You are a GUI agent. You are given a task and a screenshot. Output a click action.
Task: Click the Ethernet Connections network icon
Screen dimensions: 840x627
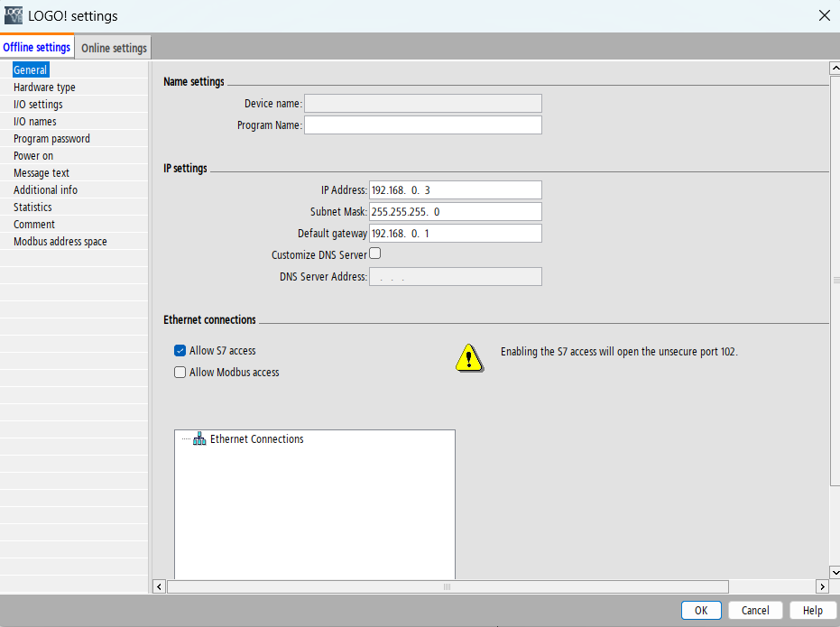click(x=199, y=439)
